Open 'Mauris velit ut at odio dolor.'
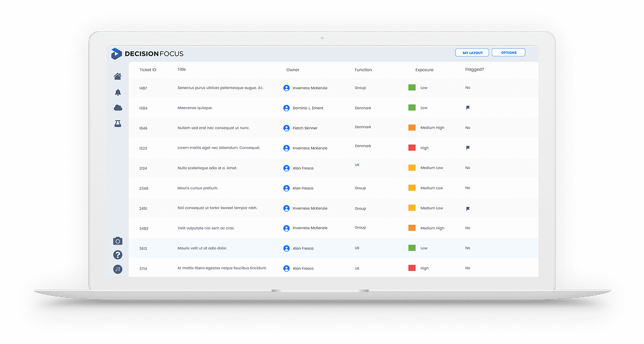 coord(202,248)
